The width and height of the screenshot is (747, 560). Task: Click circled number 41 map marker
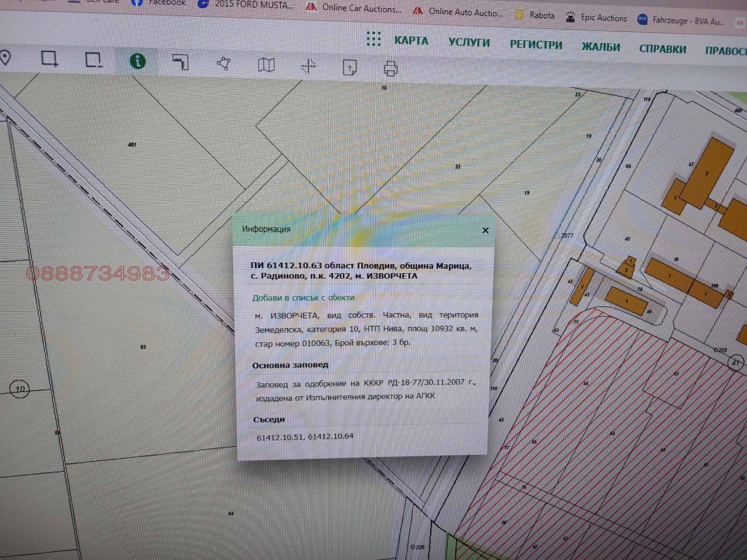736,363
